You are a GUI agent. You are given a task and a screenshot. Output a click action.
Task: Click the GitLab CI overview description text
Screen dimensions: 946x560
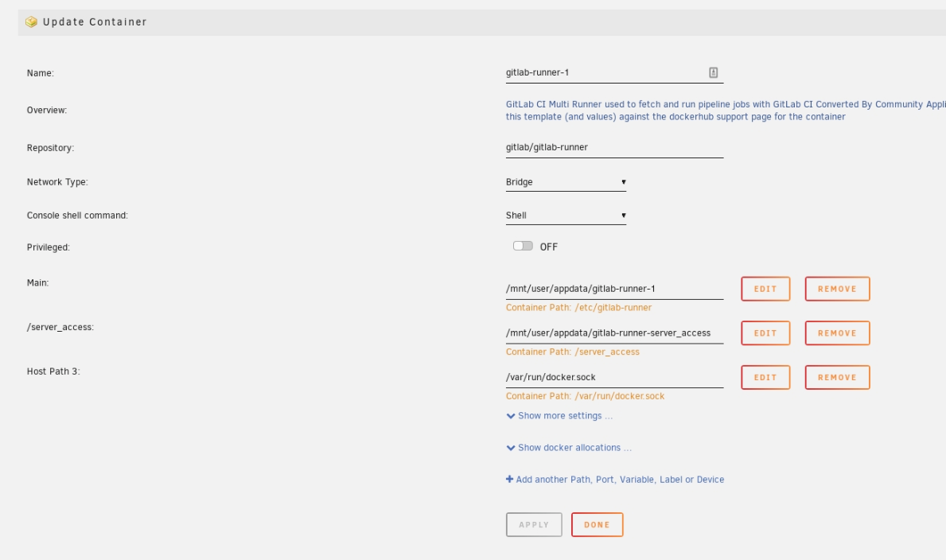[x=726, y=111]
